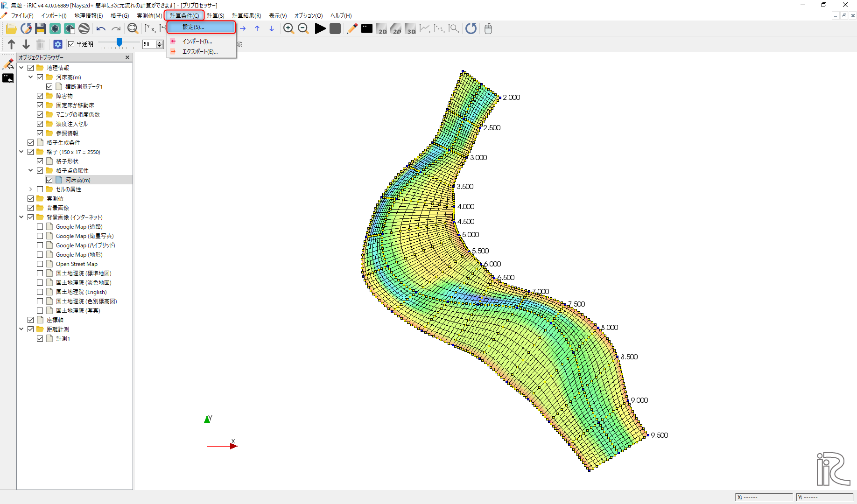Enable Google Map (衛星写真) background checkbox
857x504 pixels.
point(40,236)
